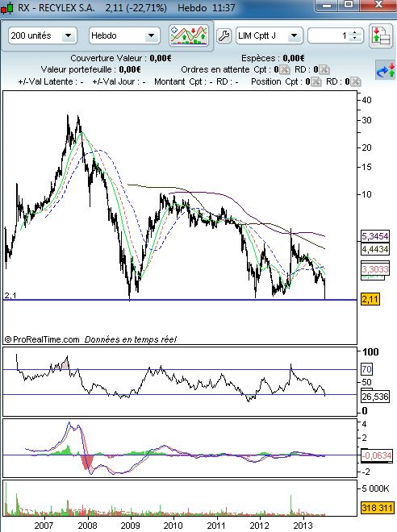
Task: Click the MACD value label -0,0634
Action: [376, 455]
